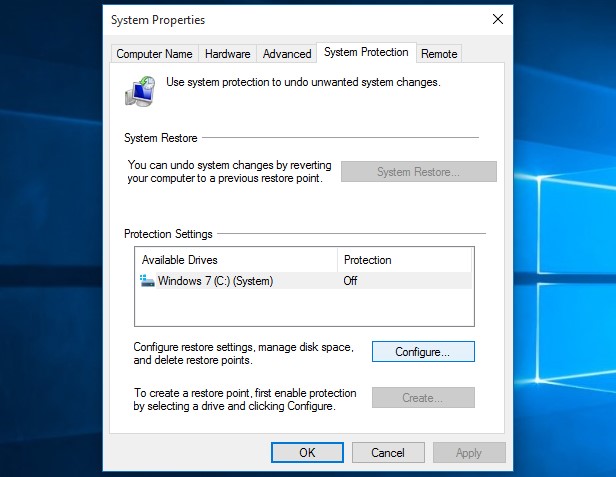Screen dimensions: 616x477
Task: Close the System Properties dialog
Action: (x=497, y=19)
